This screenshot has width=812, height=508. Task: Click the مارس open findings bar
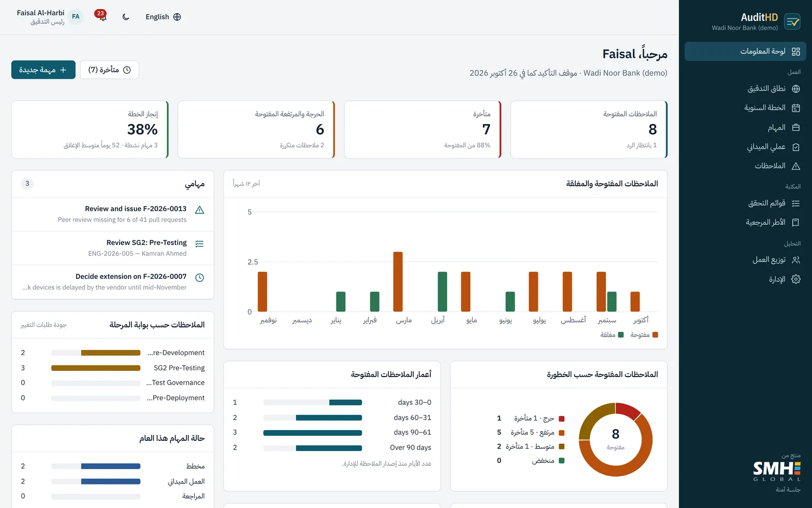[x=398, y=282]
